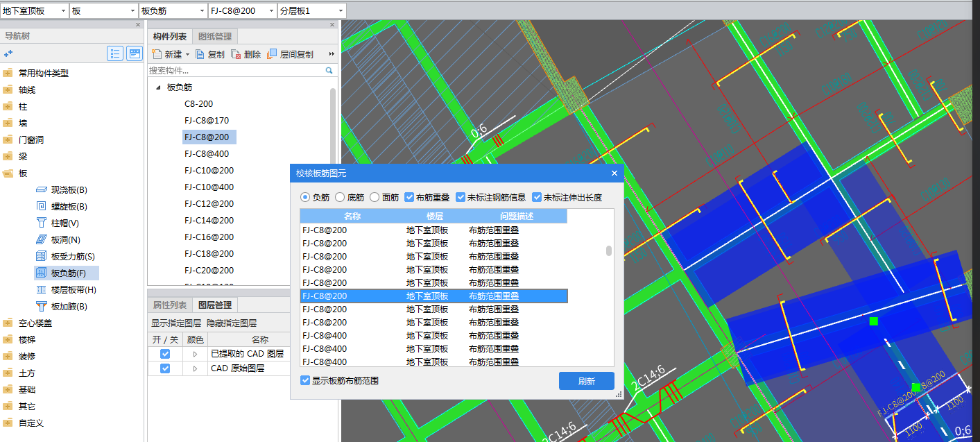
Task: Click the add-component plus icon in navigation tree
Action: coord(8,53)
